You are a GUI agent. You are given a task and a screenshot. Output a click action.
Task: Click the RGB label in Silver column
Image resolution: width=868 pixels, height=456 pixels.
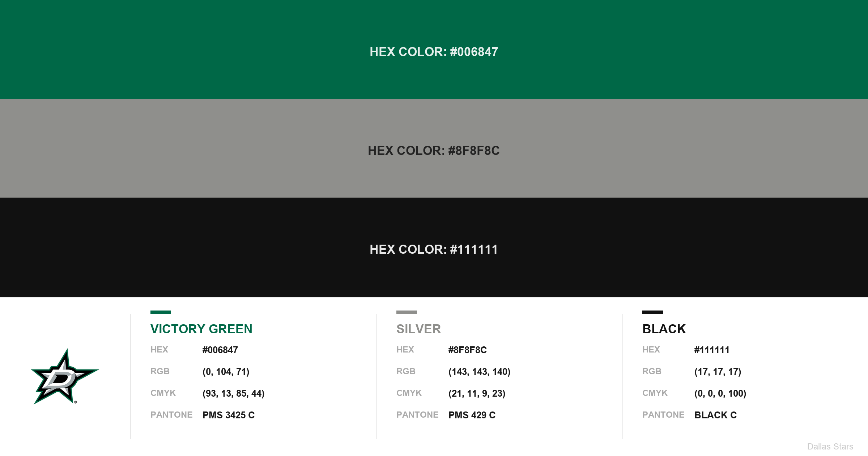(406, 371)
